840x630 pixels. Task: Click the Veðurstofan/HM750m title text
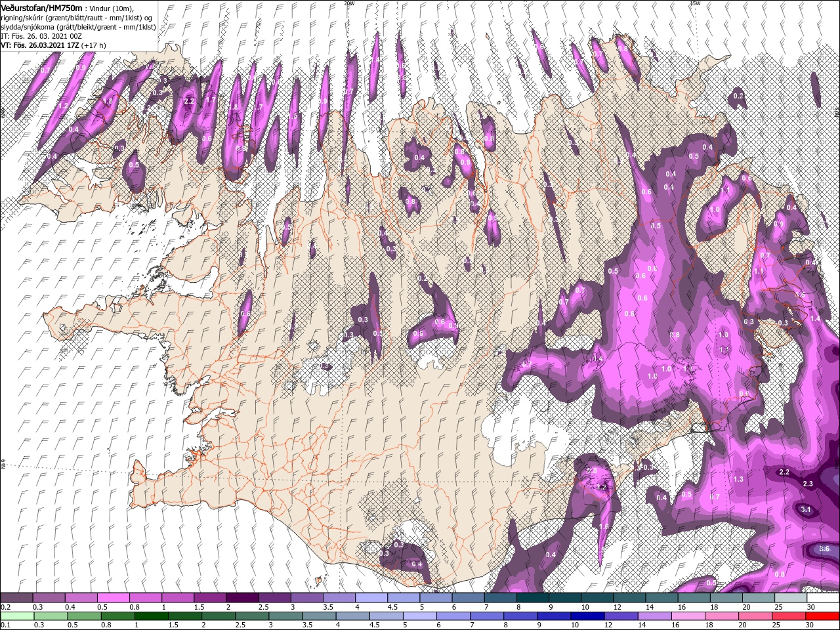click(41, 7)
